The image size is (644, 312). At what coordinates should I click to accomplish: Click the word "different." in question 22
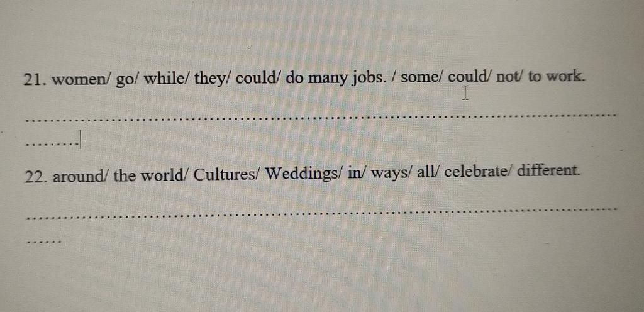(x=548, y=170)
